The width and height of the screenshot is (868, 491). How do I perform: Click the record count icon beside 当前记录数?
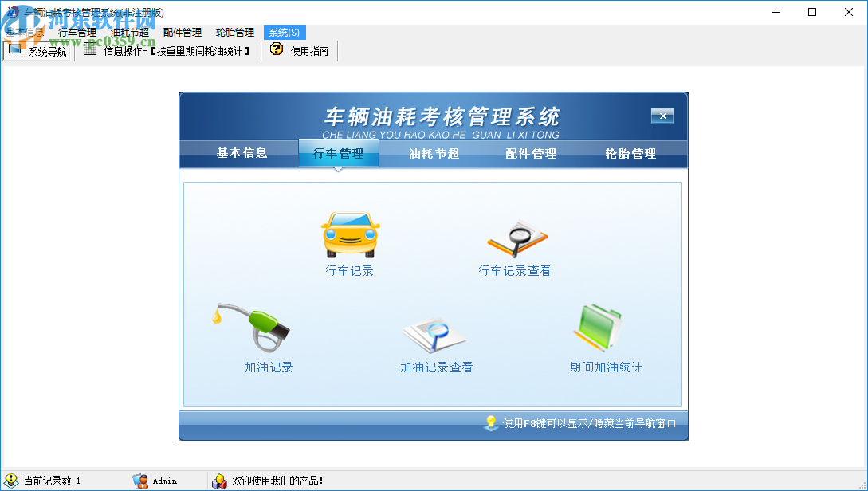click(x=10, y=481)
